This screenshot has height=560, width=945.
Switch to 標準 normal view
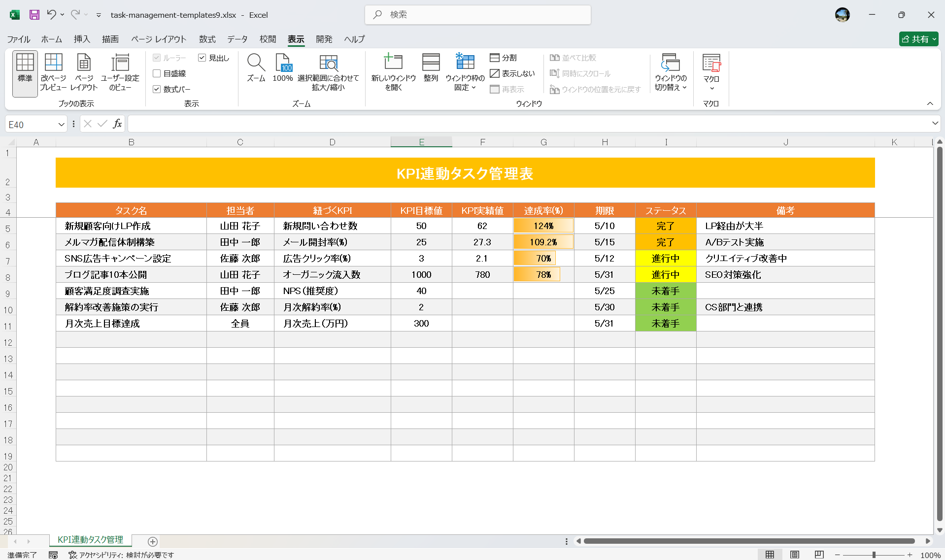pyautogui.click(x=25, y=74)
